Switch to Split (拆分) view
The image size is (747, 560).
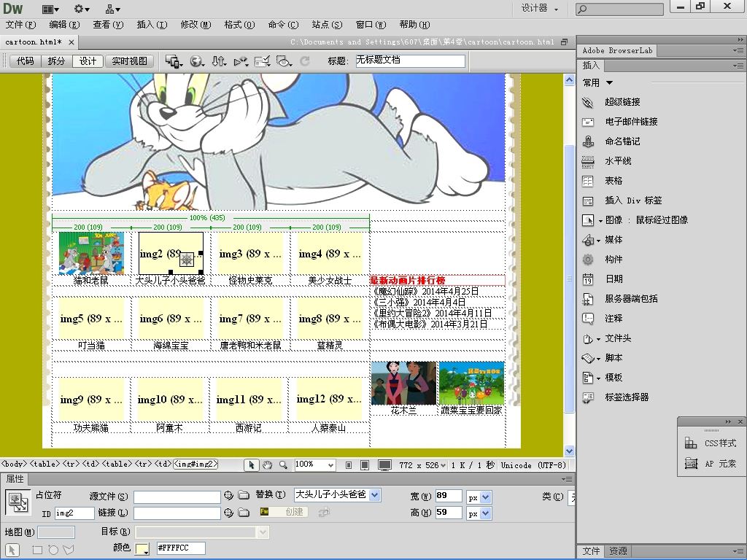(x=56, y=61)
